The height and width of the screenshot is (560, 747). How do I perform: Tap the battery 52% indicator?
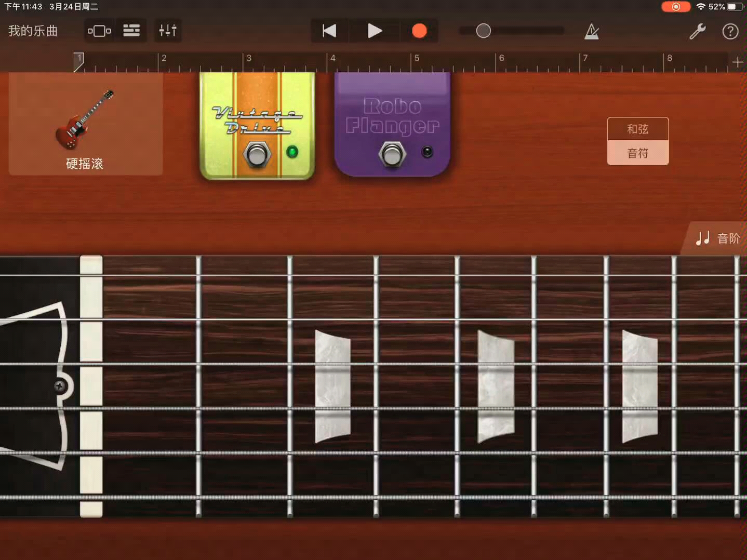726,7
